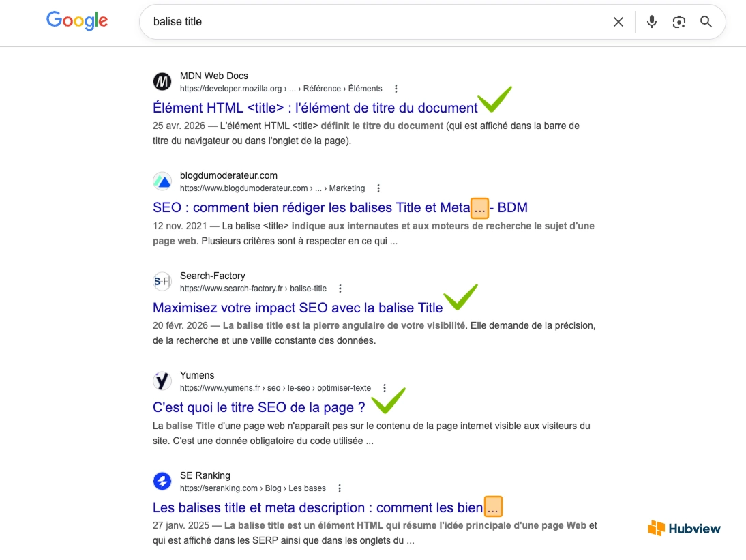
Task: Clear the search box with the X icon
Action: coord(618,22)
